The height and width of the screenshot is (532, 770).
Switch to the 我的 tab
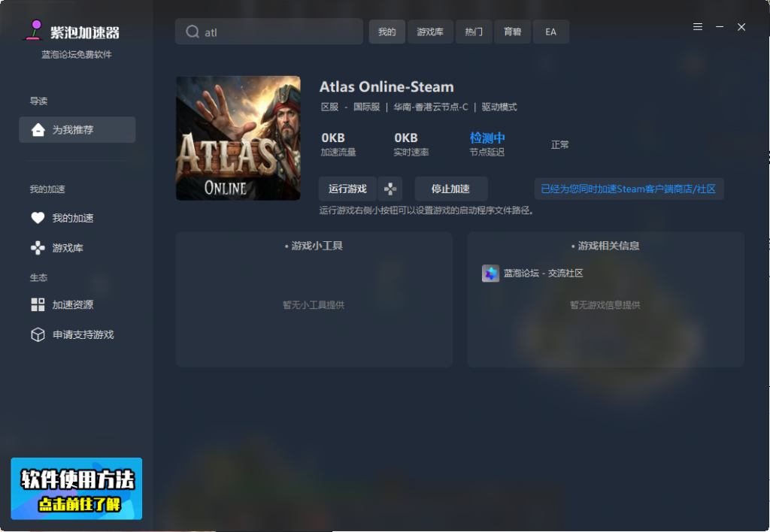387,32
